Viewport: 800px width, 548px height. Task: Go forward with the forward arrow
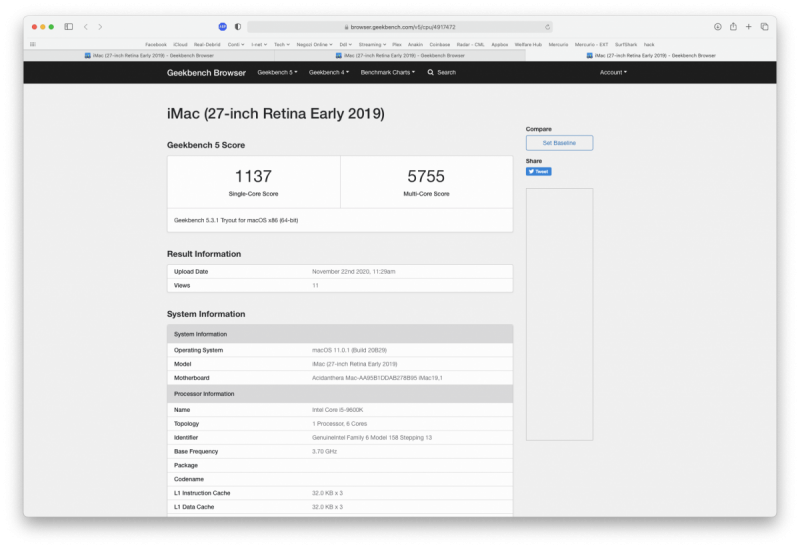[x=100, y=27]
